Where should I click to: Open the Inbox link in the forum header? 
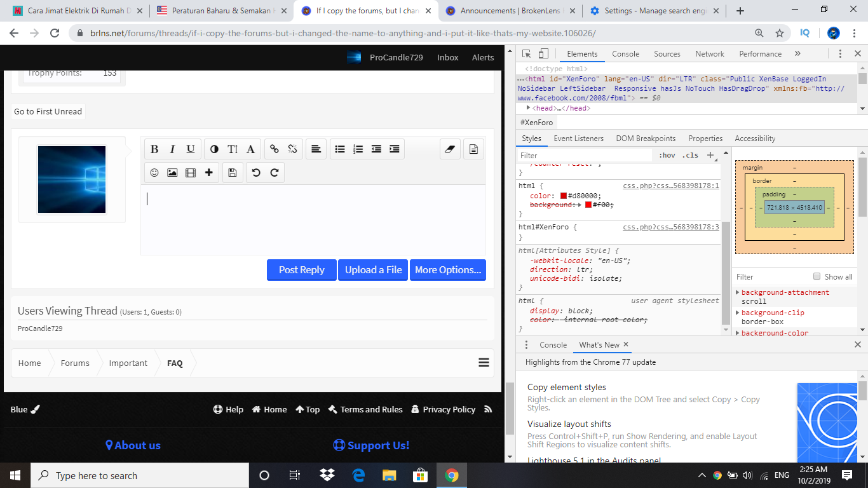tap(447, 57)
